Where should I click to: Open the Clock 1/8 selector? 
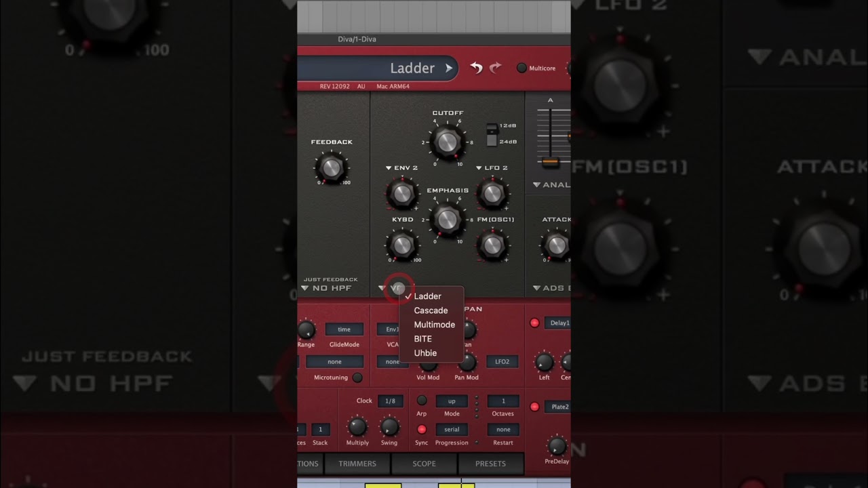pos(390,401)
